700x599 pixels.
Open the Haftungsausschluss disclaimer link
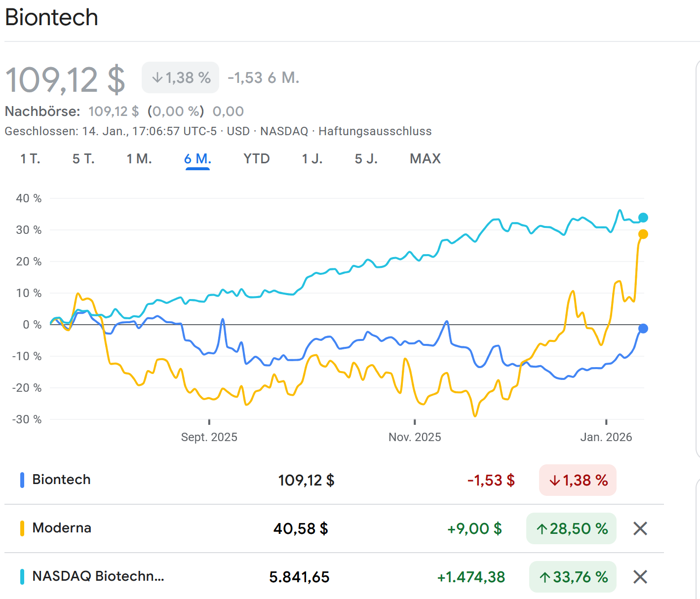pyautogui.click(x=375, y=131)
